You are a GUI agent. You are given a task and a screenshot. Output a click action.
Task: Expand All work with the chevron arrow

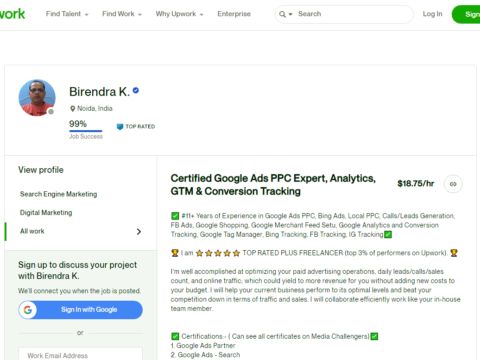pyautogui.click(x=139, y=231)
